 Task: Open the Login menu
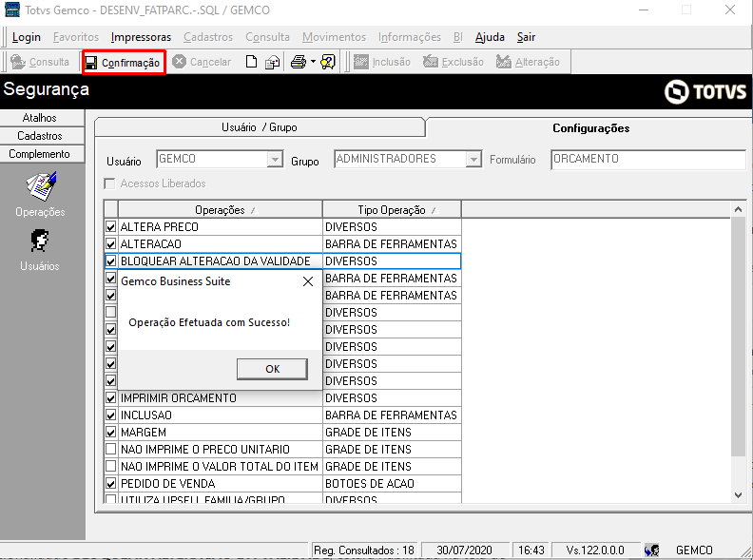point(27,37)
